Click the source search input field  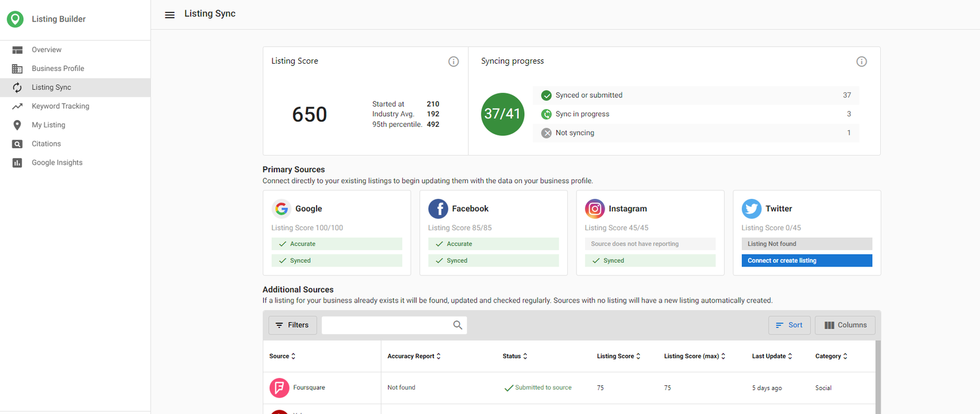[386, 325]
